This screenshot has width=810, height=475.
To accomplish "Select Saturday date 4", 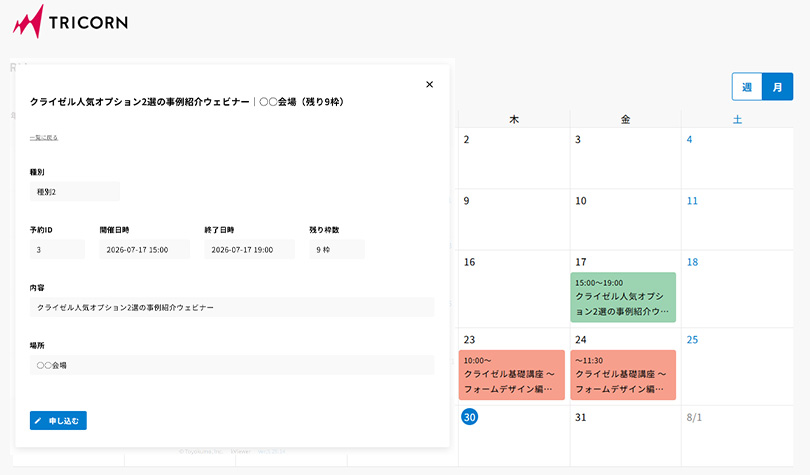I will point(689,139).
